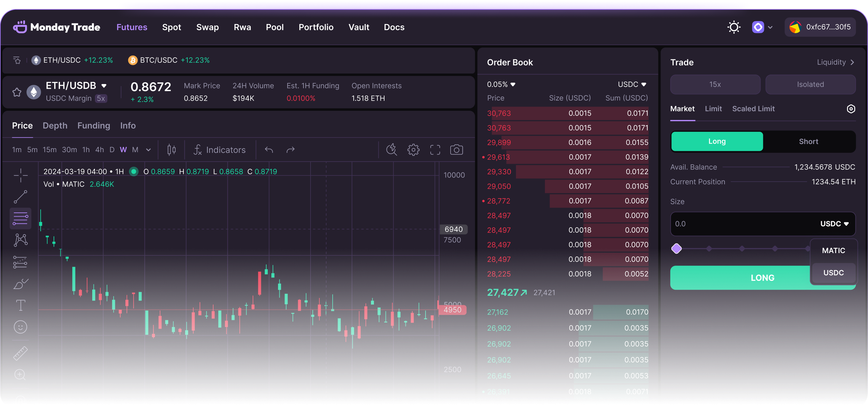Open the 0.05% order book grouping dropdown
Screen dimensions: 868x409
click(x=501, y=84)
